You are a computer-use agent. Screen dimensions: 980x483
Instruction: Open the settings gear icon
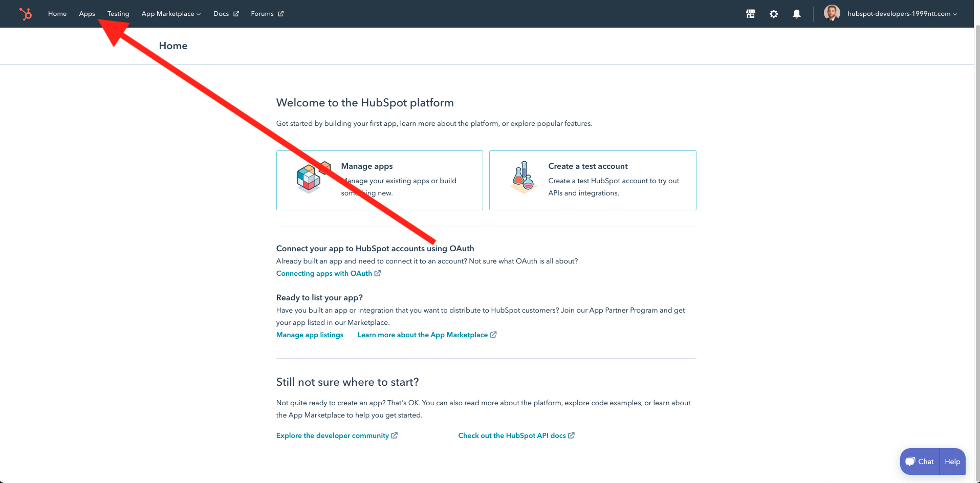774,14
